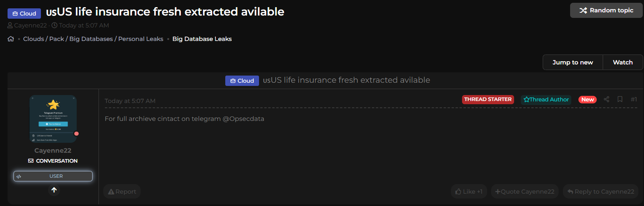Click the post number #1 link
This screenshot has width=644, height=206.
coord(634,99)
